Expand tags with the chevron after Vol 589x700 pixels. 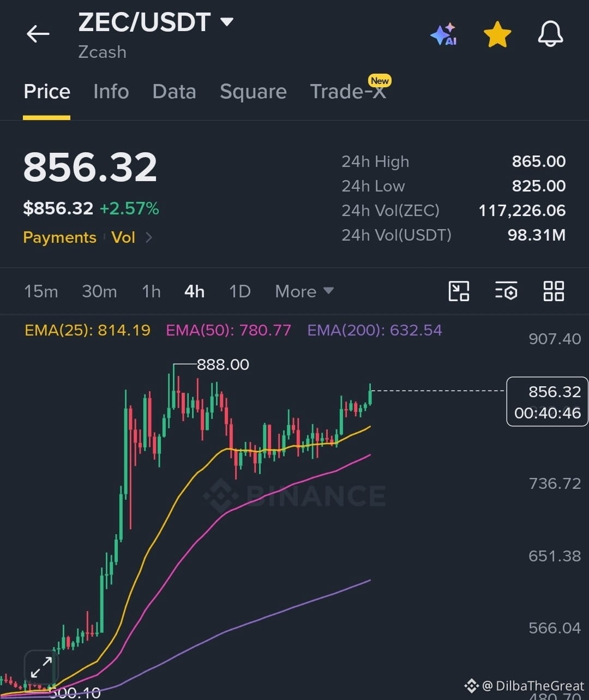(149, 237)
